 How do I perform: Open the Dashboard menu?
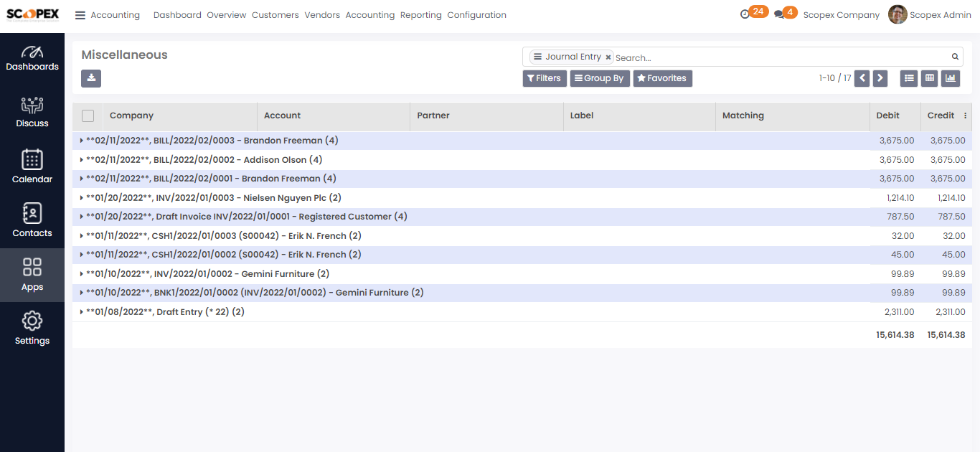point(177,15)
